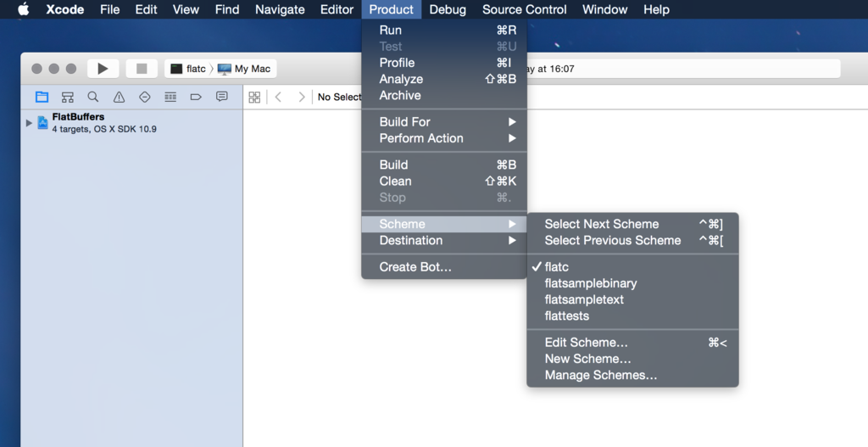Image resolution: width=868 pixels, height=447 pixels.
Task: Choose Analyze from Product menu
Action: (444, 79)
